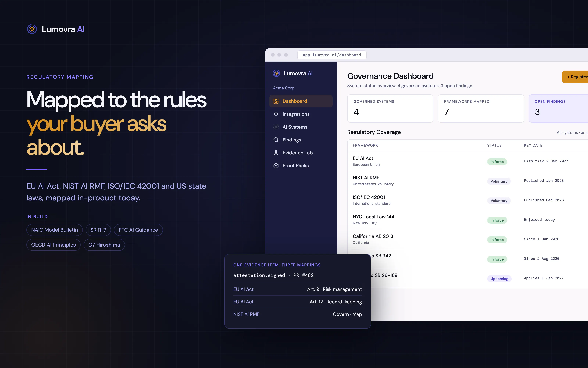Click Voluntary badge for NIST AI RMF
Screen dimensions: 588x368
[x=499, y=181]
